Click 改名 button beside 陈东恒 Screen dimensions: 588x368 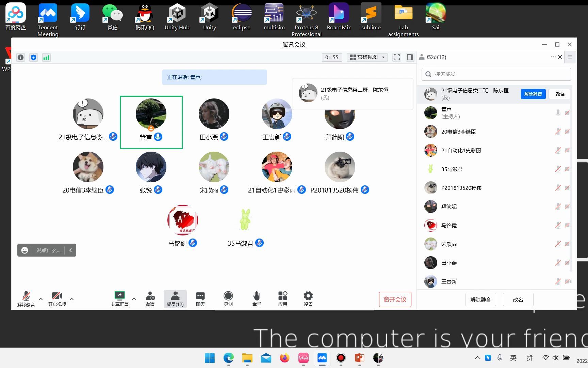(x=560, y=94)
